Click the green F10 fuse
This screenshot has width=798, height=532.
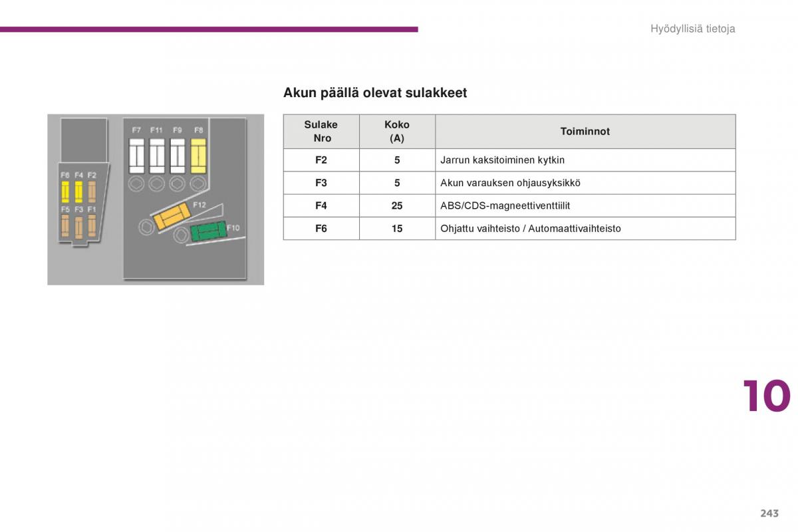(208, 231)
